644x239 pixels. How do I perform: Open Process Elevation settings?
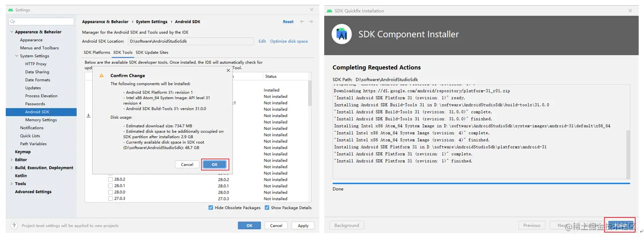pos(41,96)
